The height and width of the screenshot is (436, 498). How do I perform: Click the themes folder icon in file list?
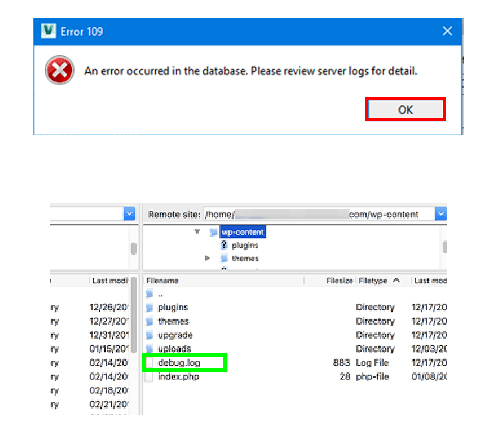tap(150, 321)
